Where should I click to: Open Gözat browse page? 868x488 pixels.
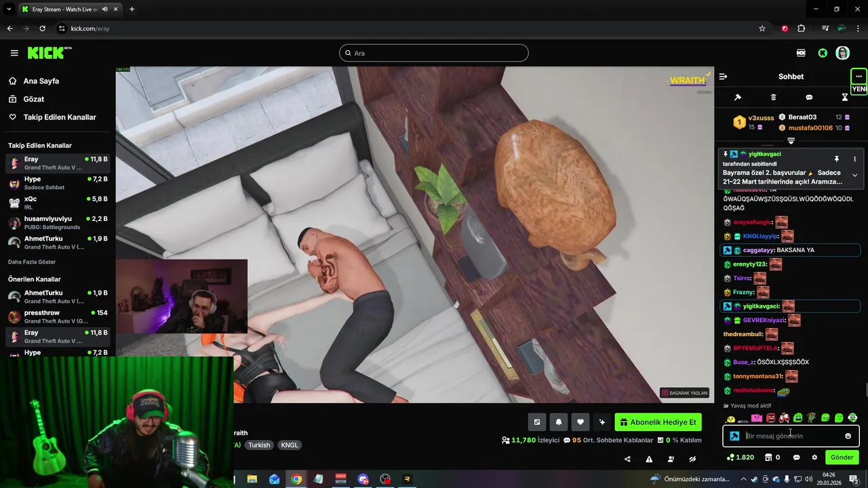click(34, 99)
